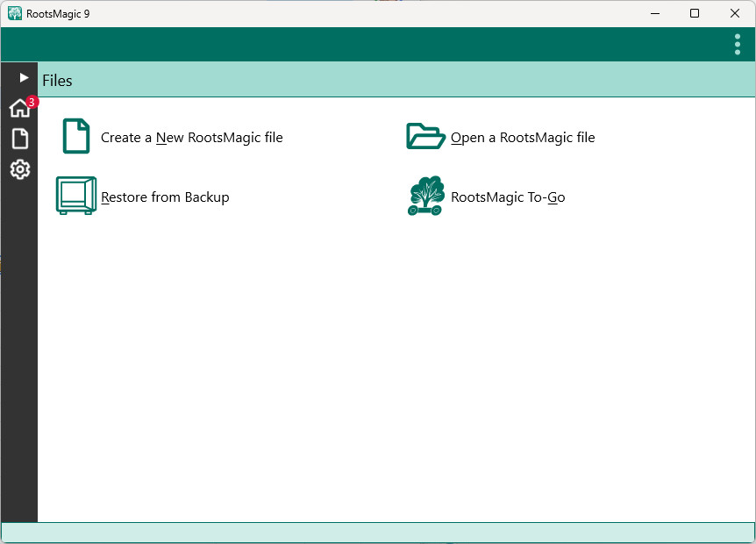The height and width of the screenshot is (544, 756).
Task: Select "Create a New RootsMagic file" text
Action: tap(191, 138)
